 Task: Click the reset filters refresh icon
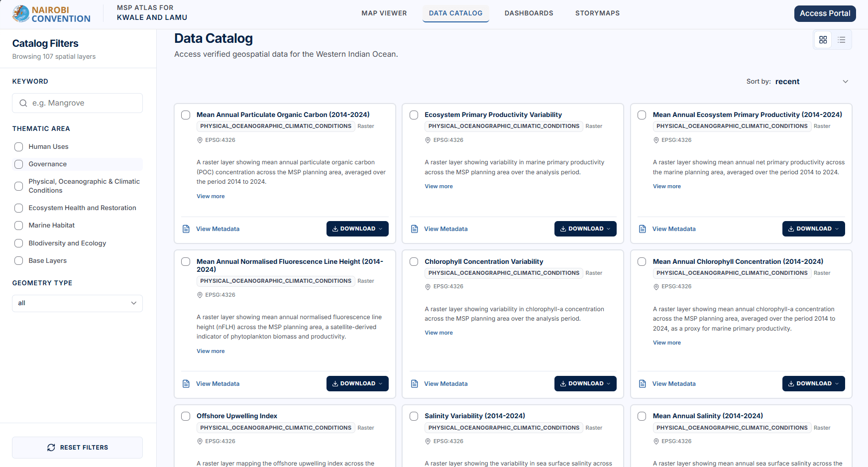coord(51,448)
